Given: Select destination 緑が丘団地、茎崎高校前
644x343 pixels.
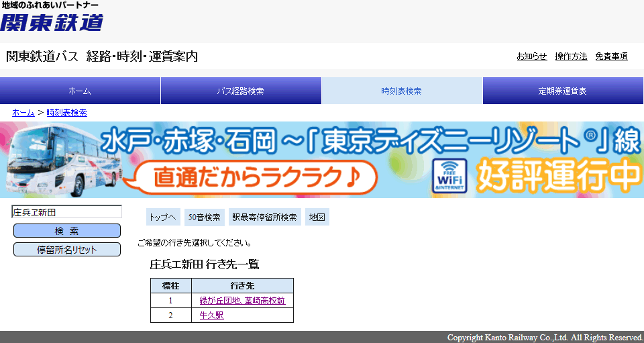Looking at the screenshot, I should pyautogui.click(x=241, y=301).
